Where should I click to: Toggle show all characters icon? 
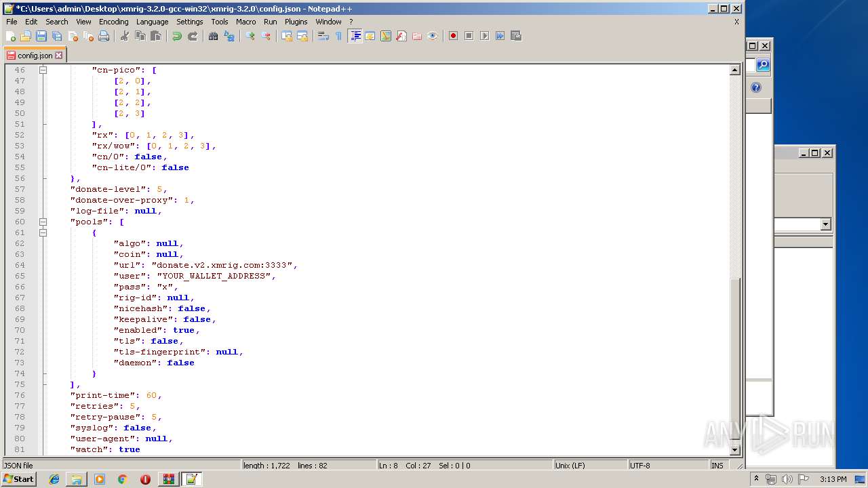pyautogui.click(x=338, y=36)
